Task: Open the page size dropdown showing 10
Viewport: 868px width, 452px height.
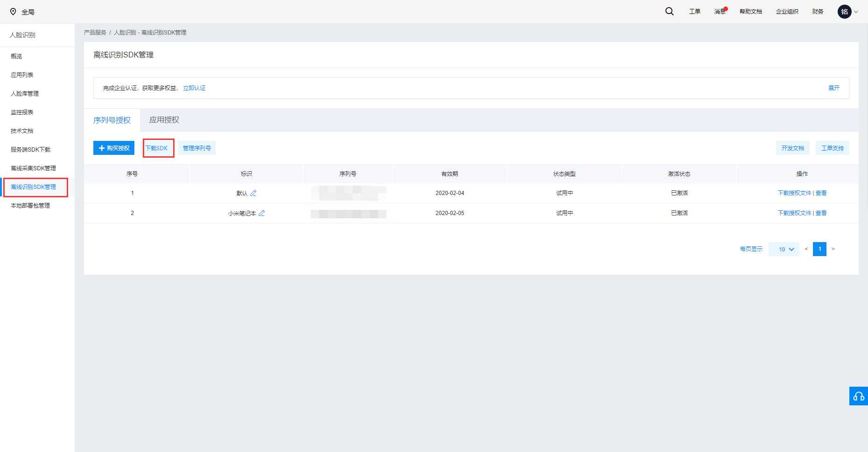Action: click(x=784, y=249)
